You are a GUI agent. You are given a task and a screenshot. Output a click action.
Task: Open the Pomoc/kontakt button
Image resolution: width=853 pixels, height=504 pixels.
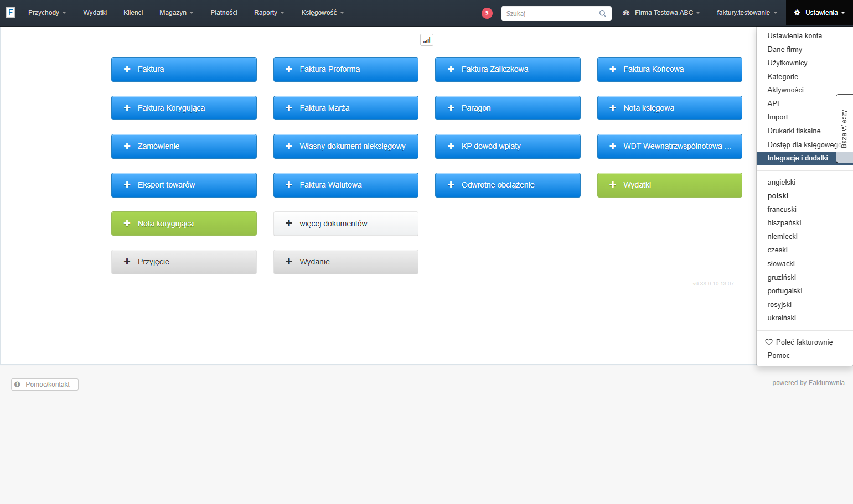45,385
